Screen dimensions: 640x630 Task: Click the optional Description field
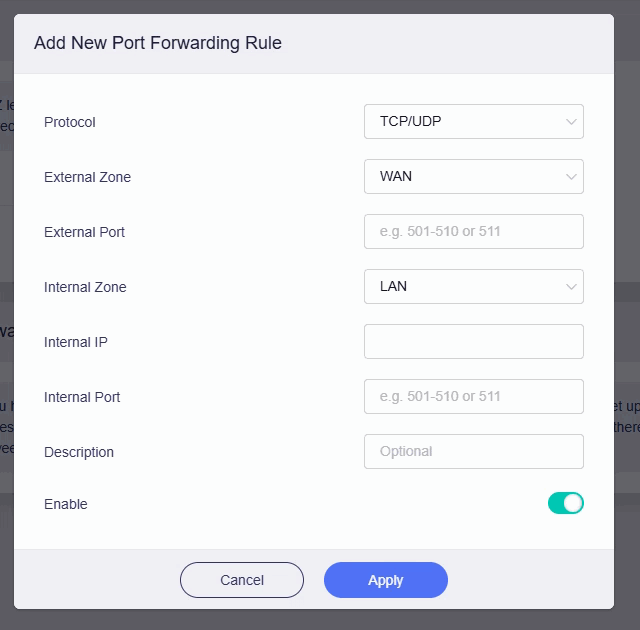(473, 452)
